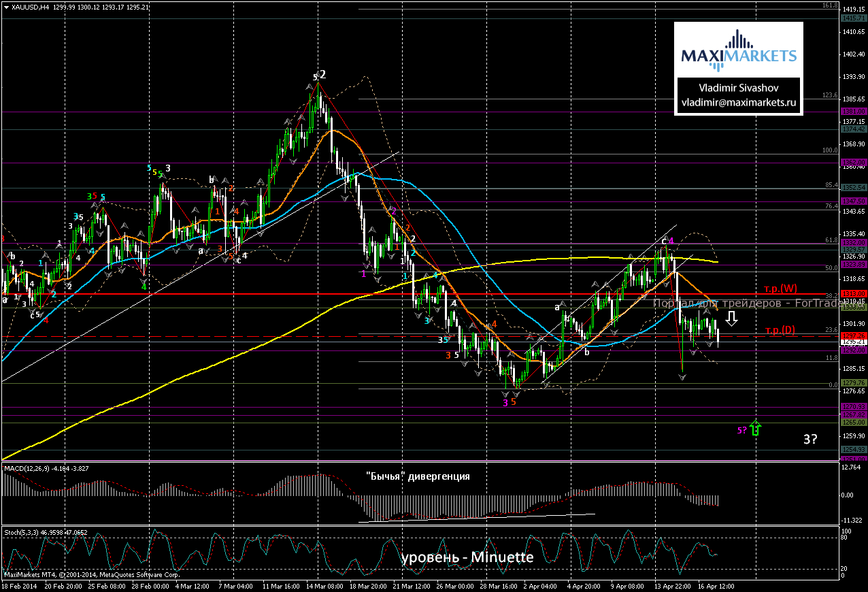This screenshot has width=868, height=592.
Task: Click the green up arrow marker
Action: [x=756, y=428]
